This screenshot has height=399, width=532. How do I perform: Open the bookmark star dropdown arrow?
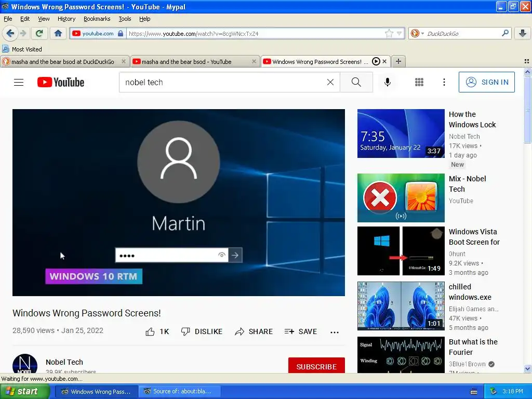click(400, 33)
